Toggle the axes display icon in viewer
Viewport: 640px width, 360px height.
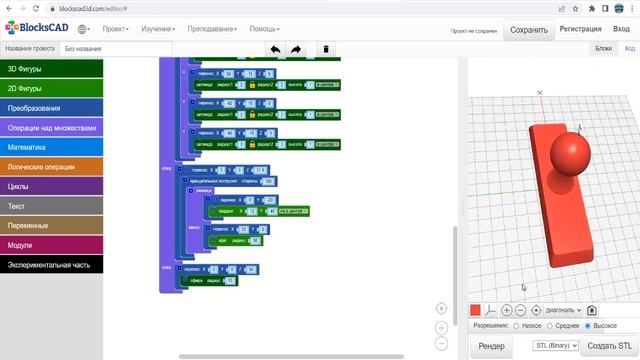490,311
